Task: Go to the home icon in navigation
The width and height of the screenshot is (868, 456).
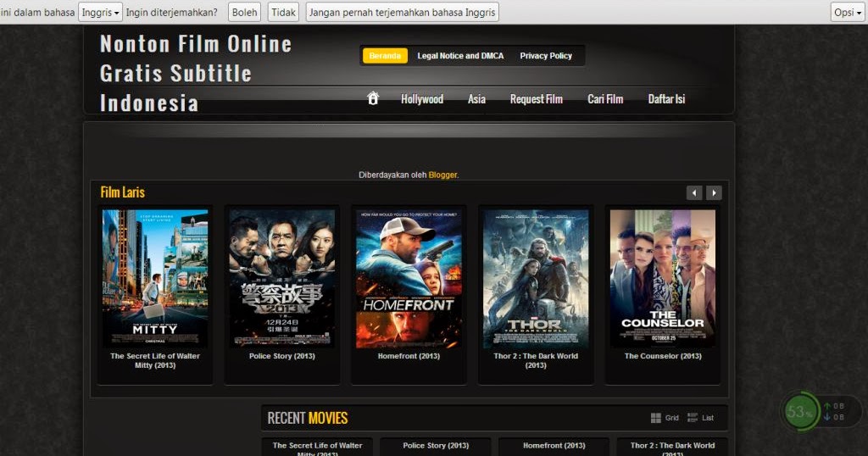Action: coord(373,98)
